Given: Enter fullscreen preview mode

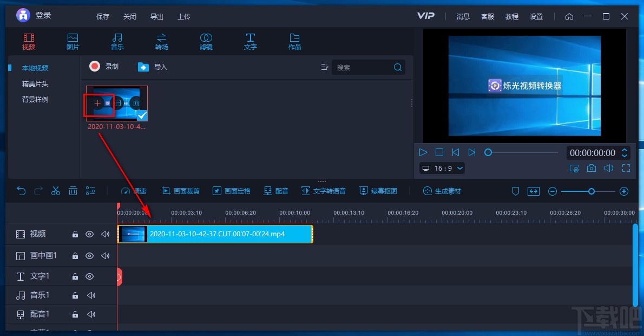Looking at the screenshot, I should point(626,168).
